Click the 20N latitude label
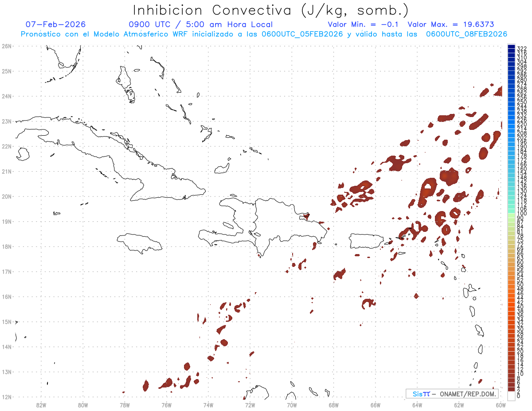This screenshot has height=411, width=532. coord(7,196)
